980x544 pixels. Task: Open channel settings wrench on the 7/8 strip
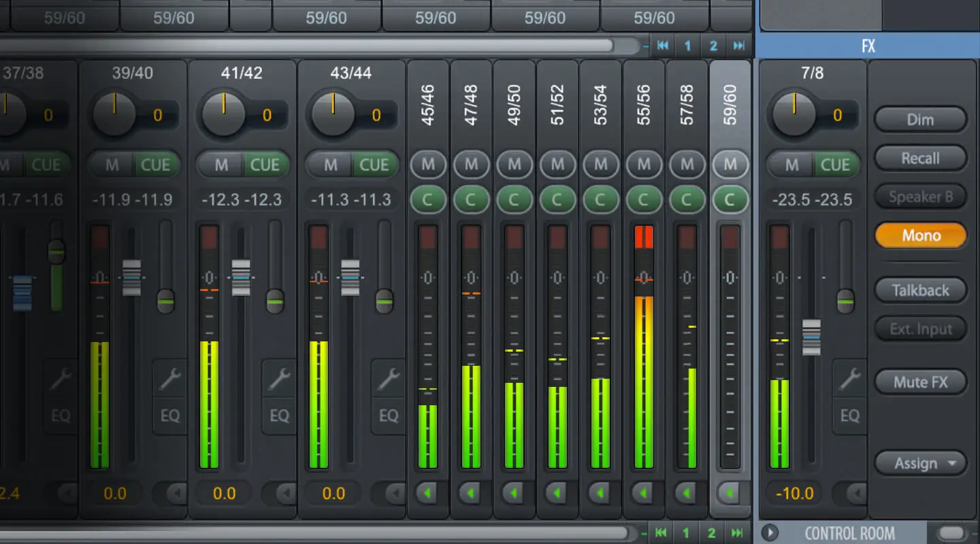tap(849, 379)
